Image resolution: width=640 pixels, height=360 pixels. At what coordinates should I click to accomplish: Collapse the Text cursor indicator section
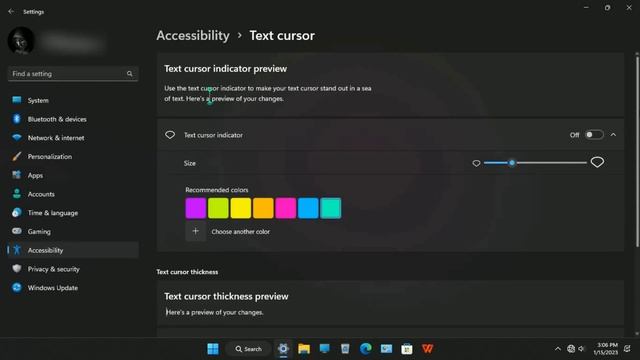point(613,135)
